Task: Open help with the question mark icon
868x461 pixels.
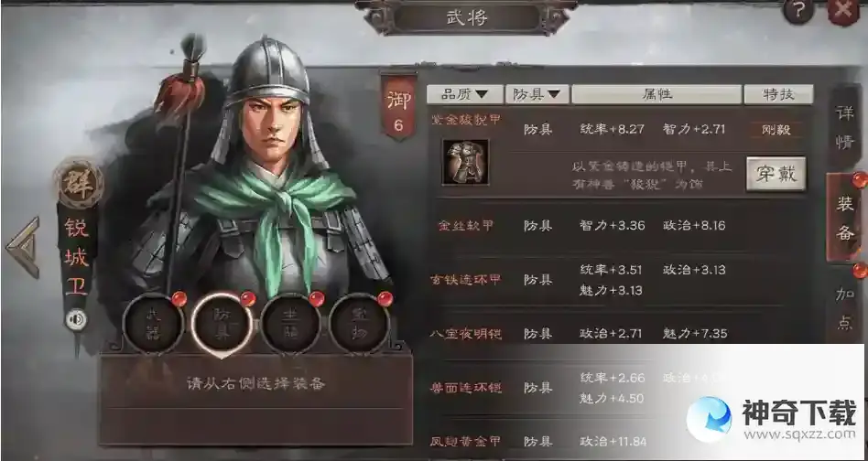Action: click(798, 10)
